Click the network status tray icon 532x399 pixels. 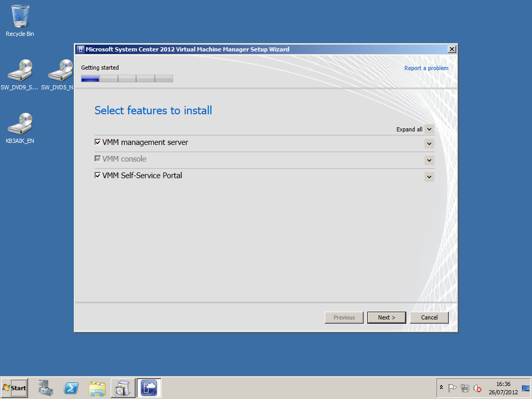click(465, 388)
